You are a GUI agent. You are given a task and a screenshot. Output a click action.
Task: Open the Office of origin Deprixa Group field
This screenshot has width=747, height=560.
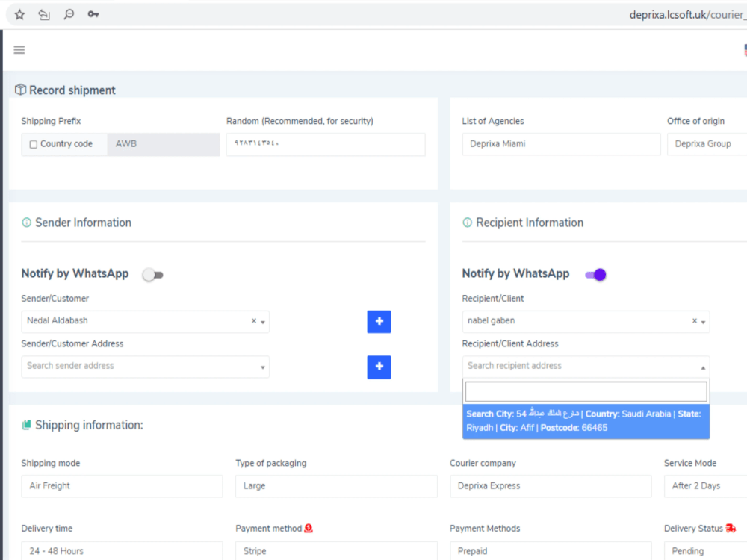pos(707,144)
